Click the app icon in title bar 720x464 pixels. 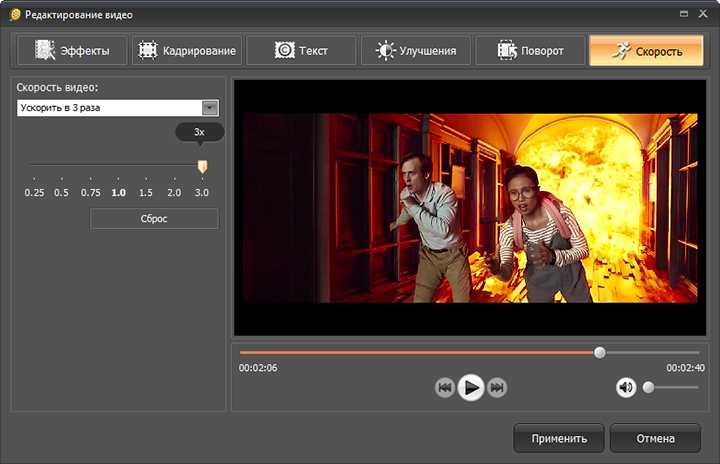point(15,15)
